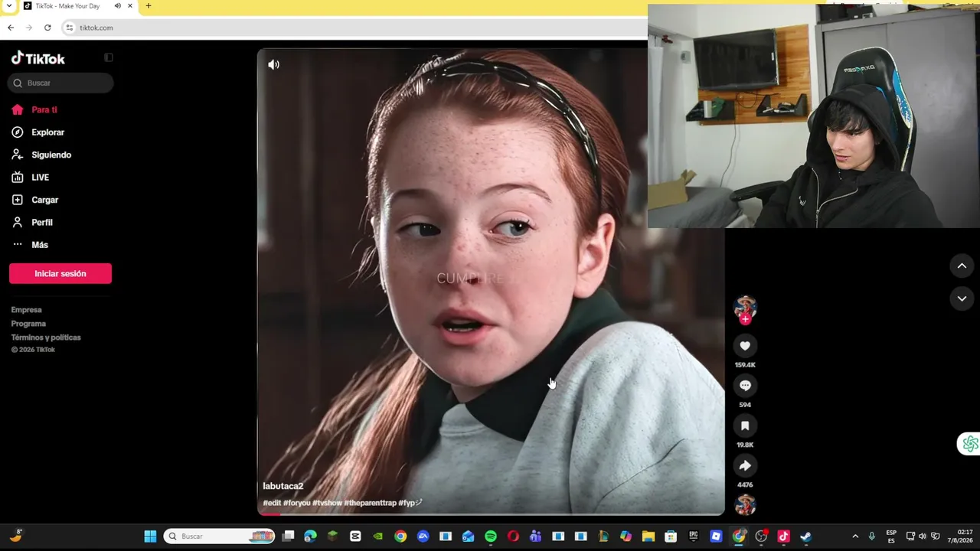Open Microsoft Edge from the taskbar

click(310, 536)
